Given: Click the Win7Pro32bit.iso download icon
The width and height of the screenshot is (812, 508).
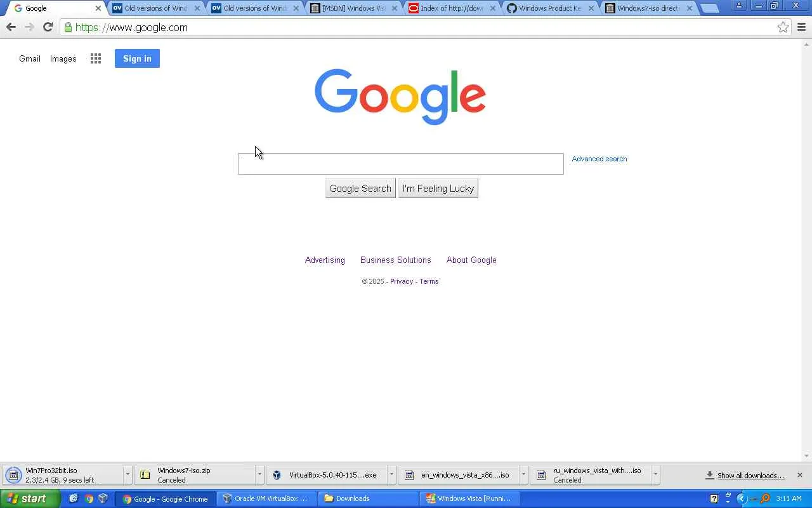Looking at the screenshot, I should pos(13,475).
